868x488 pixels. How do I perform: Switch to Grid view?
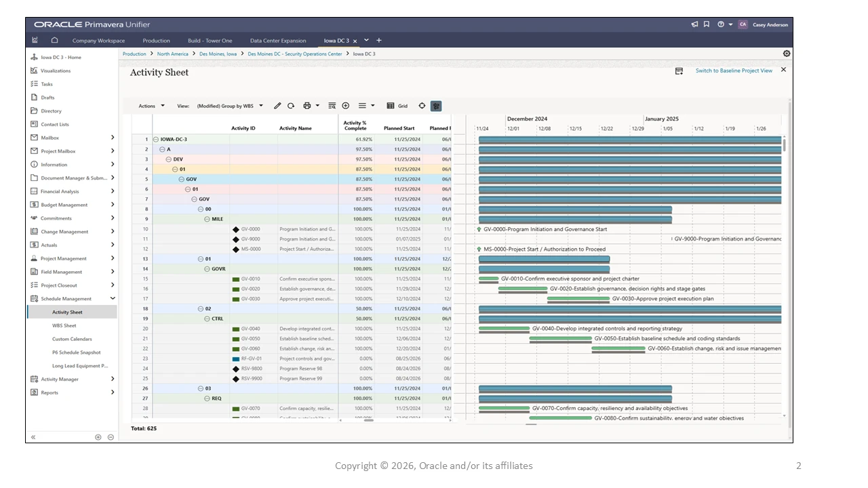(397, 106)
